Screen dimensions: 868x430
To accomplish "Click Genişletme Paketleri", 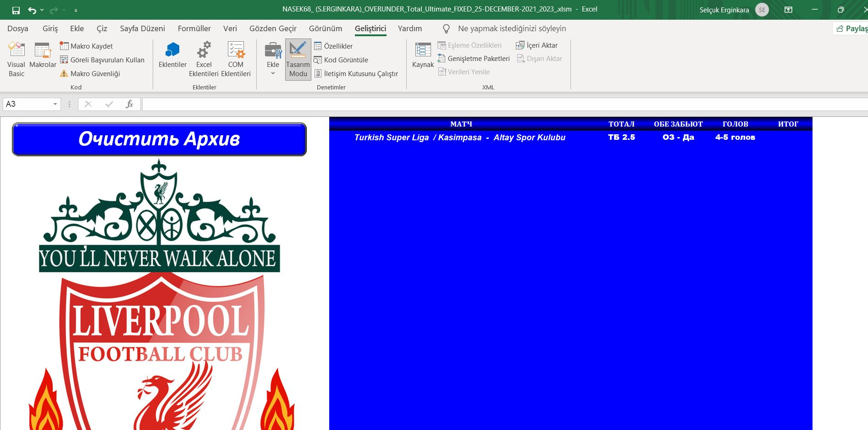I will (x=474, y=59).
